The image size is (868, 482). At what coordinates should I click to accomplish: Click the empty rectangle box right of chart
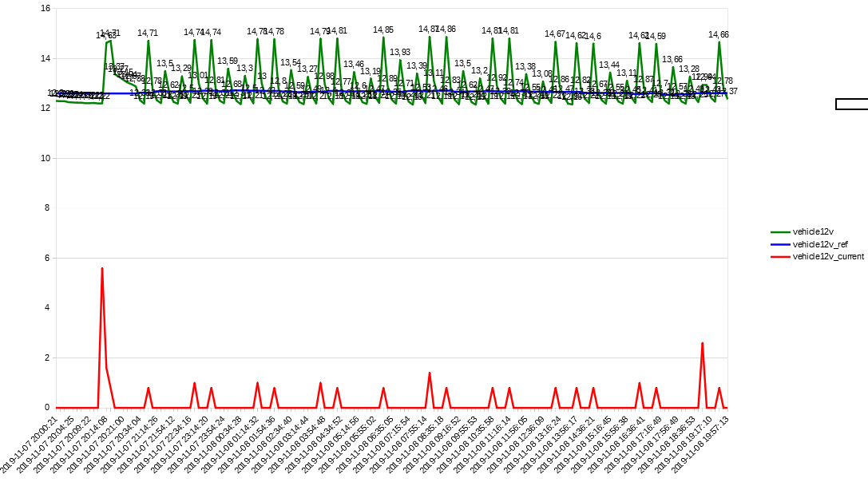coord(851,104)
